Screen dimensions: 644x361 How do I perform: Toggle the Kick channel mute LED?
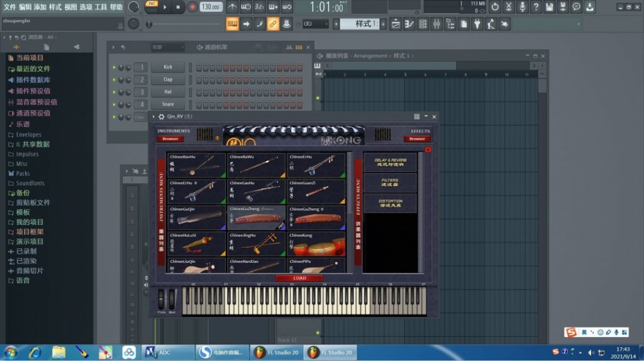point(114,67)
